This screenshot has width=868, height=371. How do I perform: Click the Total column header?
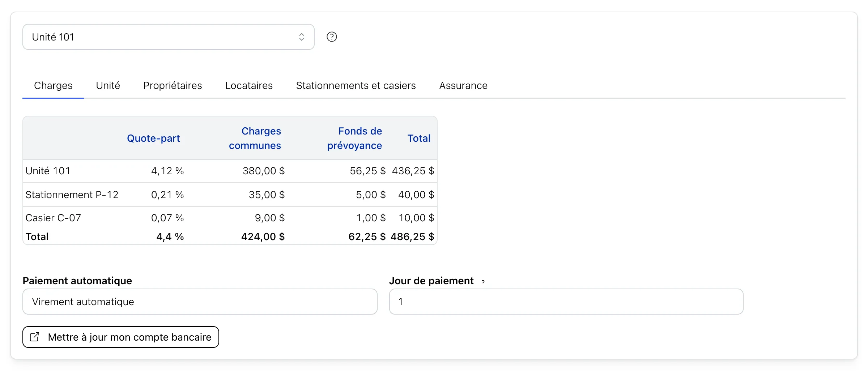(419, 138)
